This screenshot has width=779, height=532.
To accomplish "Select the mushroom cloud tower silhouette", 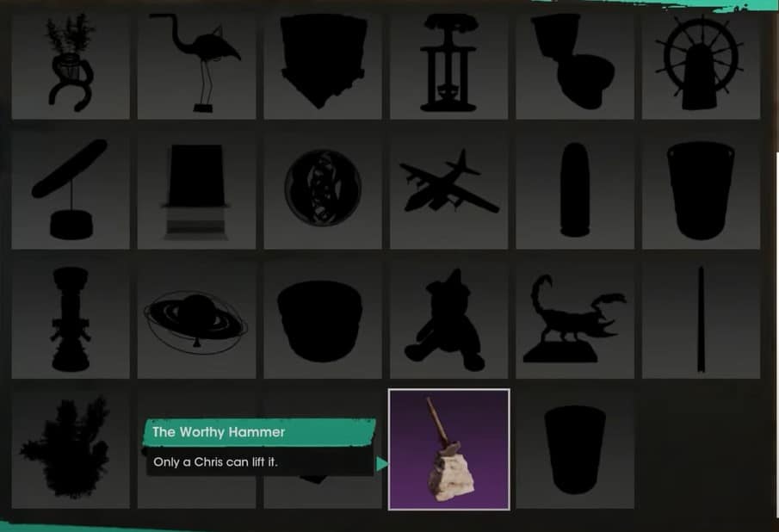I will (448, 65).
